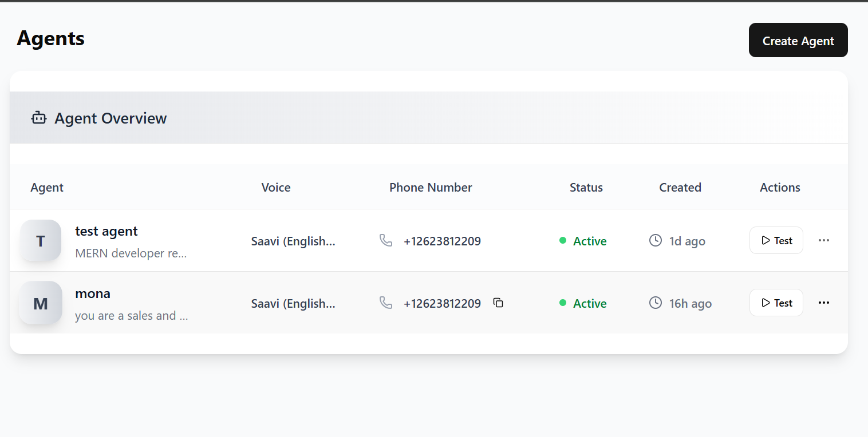This screenshot has height=437, width=868.
Task: Open the test agent name link
Action: [x=106, y=231]
